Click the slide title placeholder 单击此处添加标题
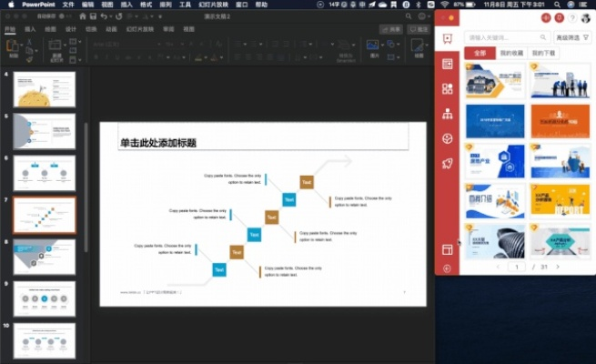596x364 pixels. [x=255, y=142]
